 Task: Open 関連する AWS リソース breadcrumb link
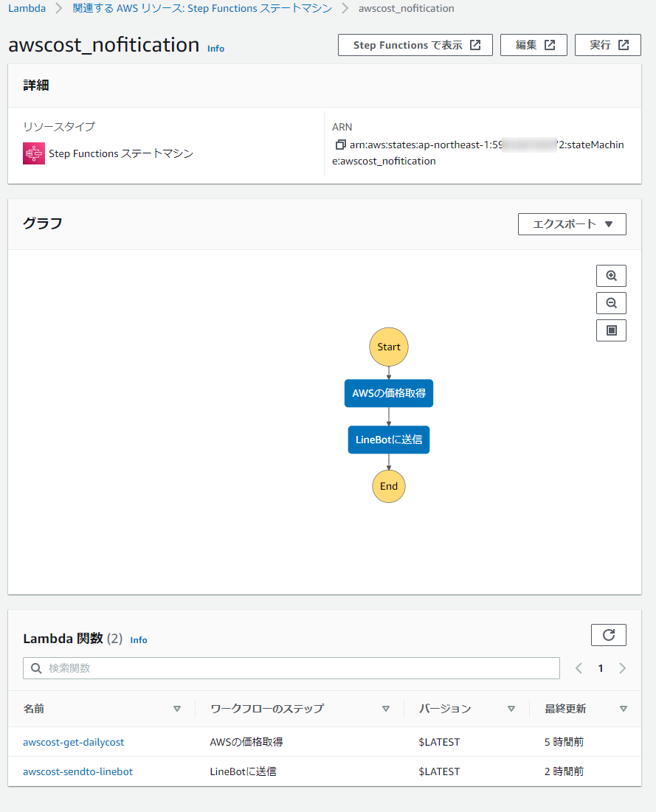click(202, 8)
